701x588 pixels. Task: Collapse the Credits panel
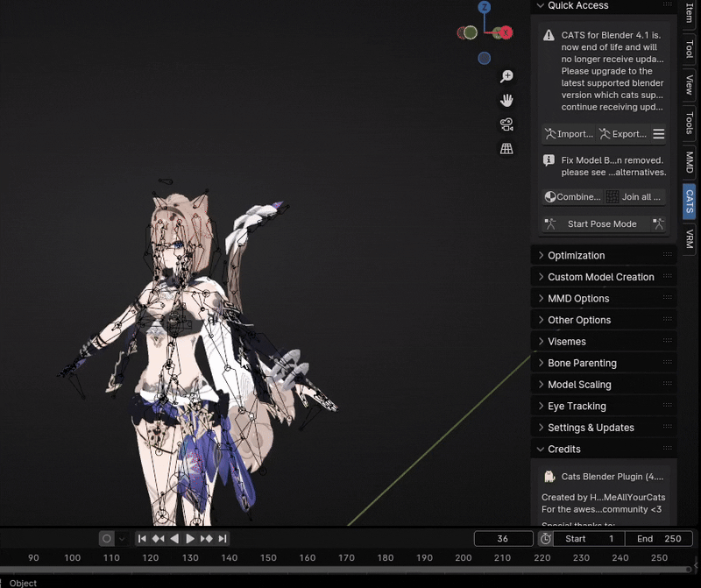coord(604,449)
